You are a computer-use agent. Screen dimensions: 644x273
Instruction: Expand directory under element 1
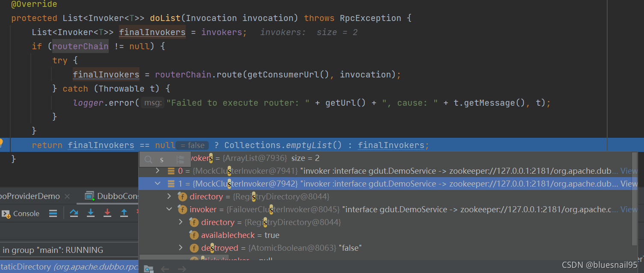click(169, 197)
